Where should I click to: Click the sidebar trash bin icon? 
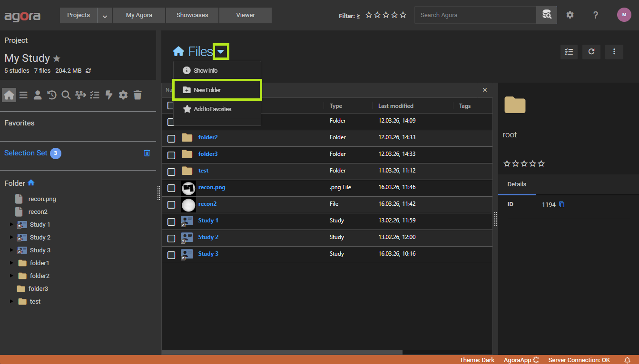pos(138,95)
